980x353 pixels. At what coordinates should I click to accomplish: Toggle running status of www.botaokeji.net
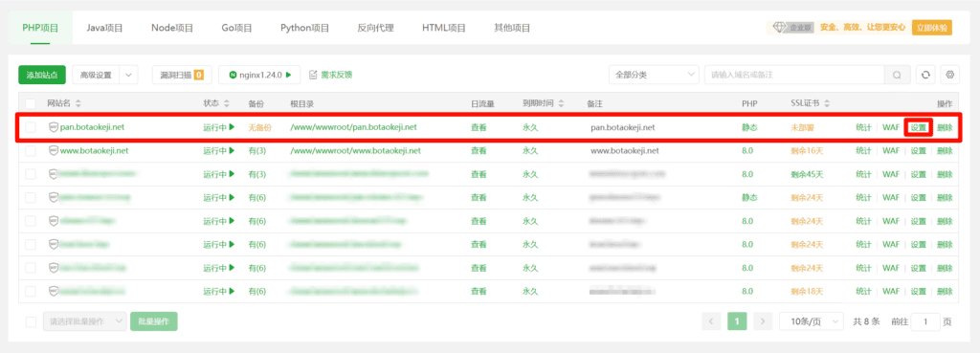point(219,150)
